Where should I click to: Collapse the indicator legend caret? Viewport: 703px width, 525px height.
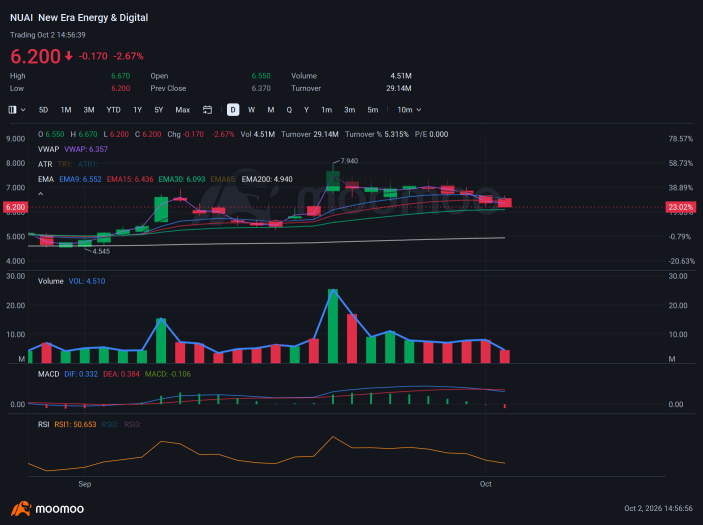pos(40,194)
